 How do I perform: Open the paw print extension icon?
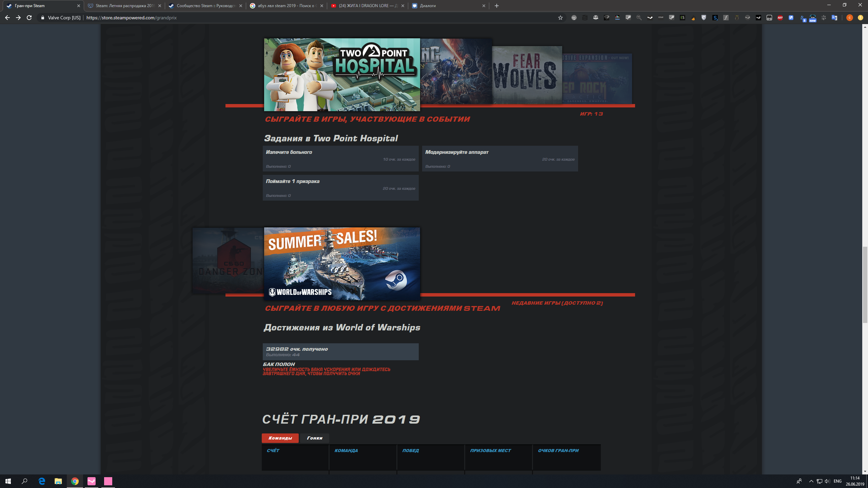click(x=824, y=18)
